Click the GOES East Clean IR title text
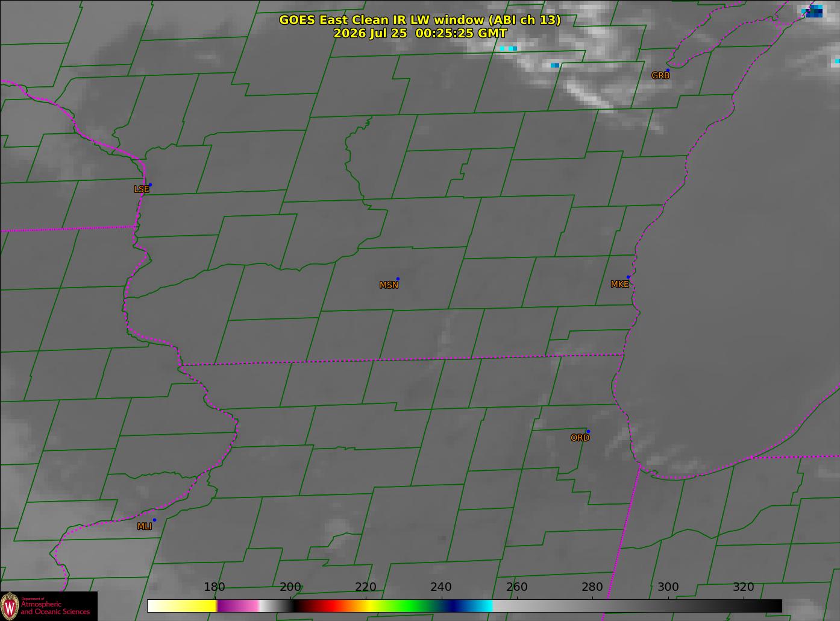This screenshot has height=621, width=840. click(x=420, y=20)
